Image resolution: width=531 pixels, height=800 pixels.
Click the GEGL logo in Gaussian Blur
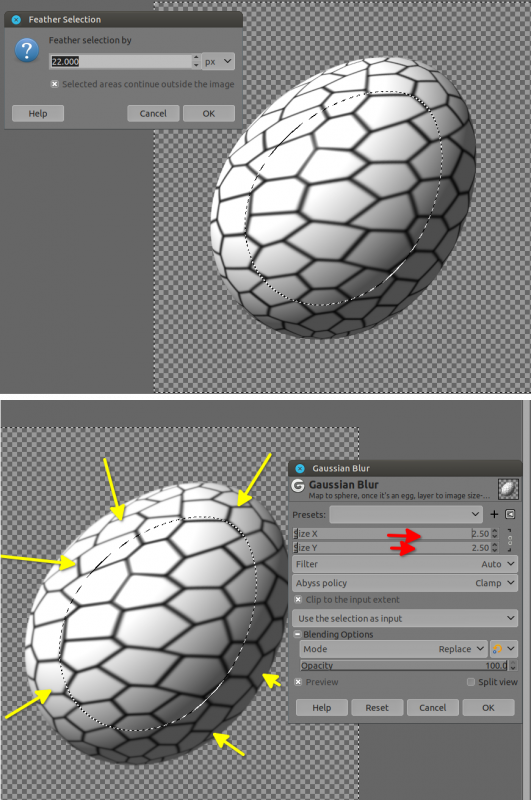pyautogui.click(x=298, y=486)
